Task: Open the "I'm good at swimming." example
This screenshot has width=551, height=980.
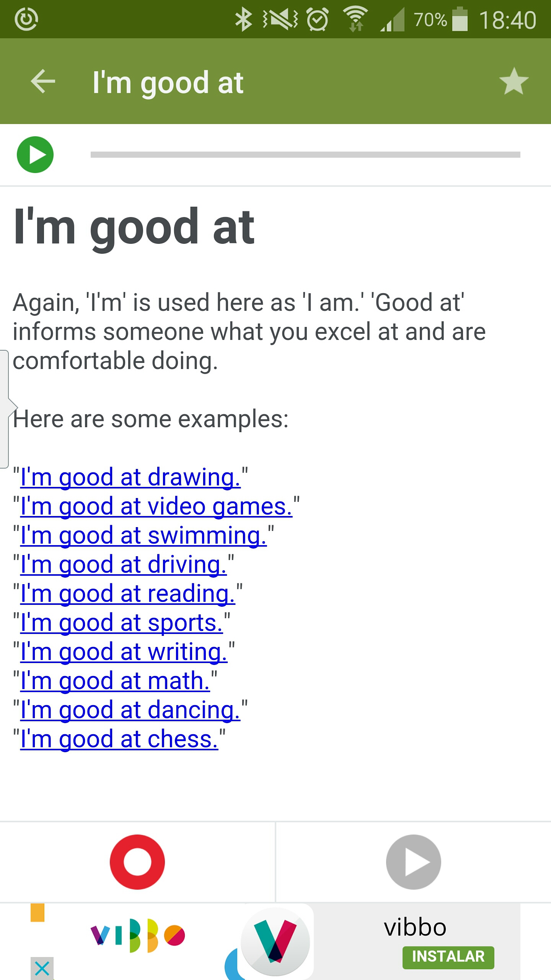Action: click(143, 536)
